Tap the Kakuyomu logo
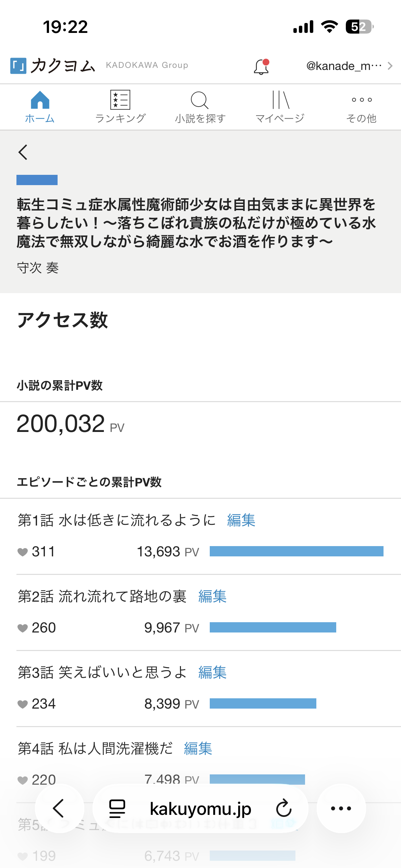The image size is (401, 868). pyautogui.click(x=53, y=65)
